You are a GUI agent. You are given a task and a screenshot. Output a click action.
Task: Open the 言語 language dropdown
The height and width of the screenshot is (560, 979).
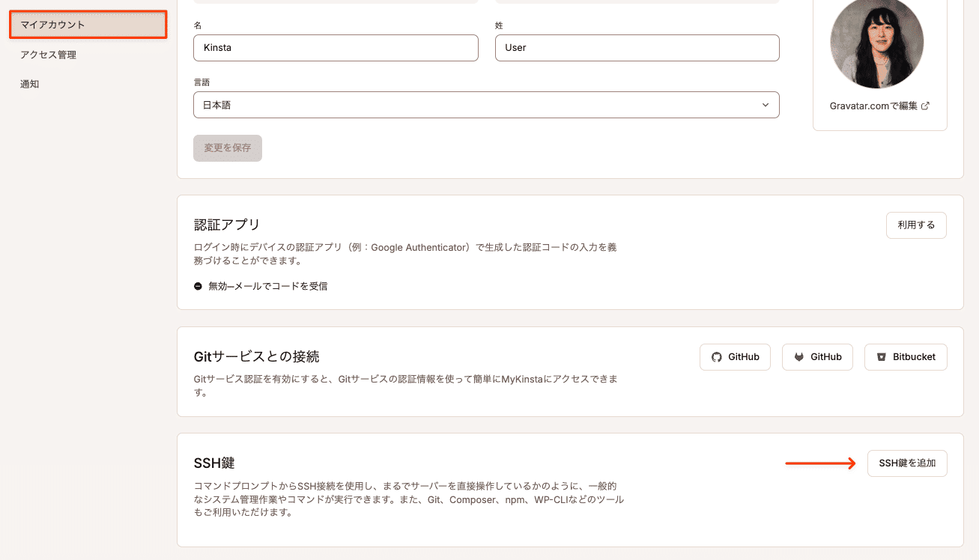[x=487, y=105]
